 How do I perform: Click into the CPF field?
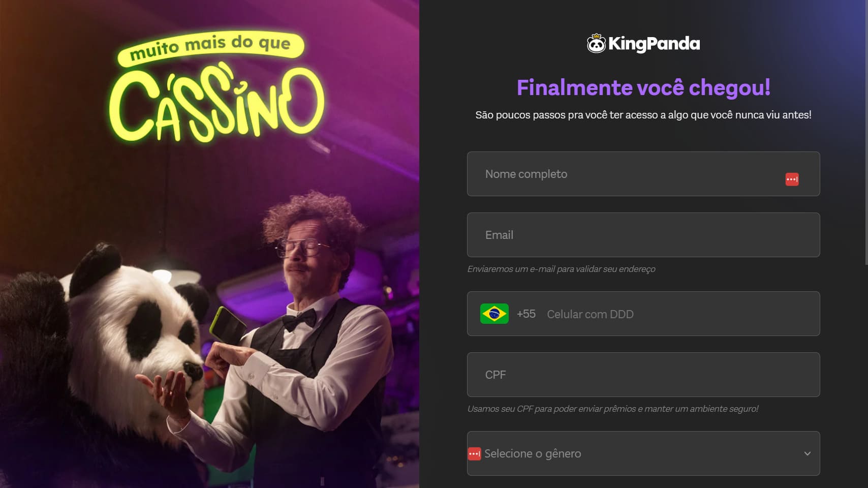[x=643, y=375]
